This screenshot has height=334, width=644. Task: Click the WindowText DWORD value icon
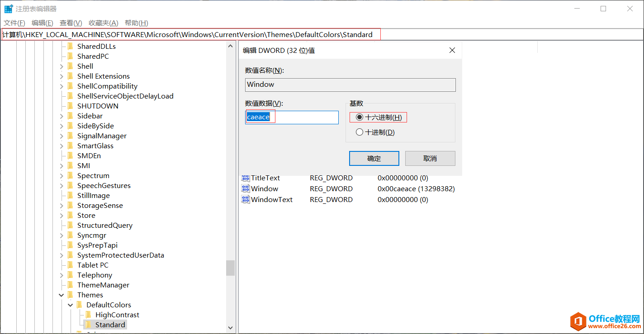tap(246, 199)
